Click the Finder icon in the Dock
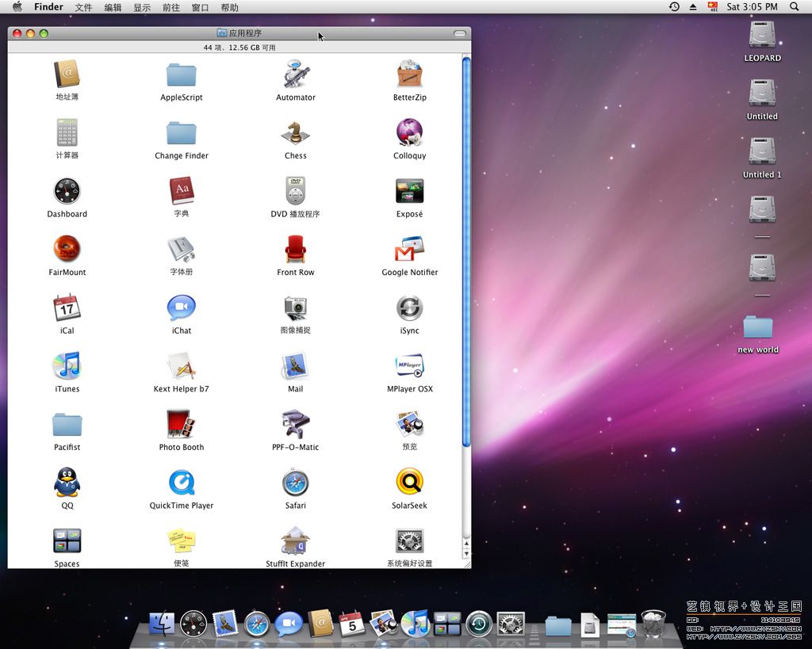This screenshot has height=649, width=812. click(162, 623)
